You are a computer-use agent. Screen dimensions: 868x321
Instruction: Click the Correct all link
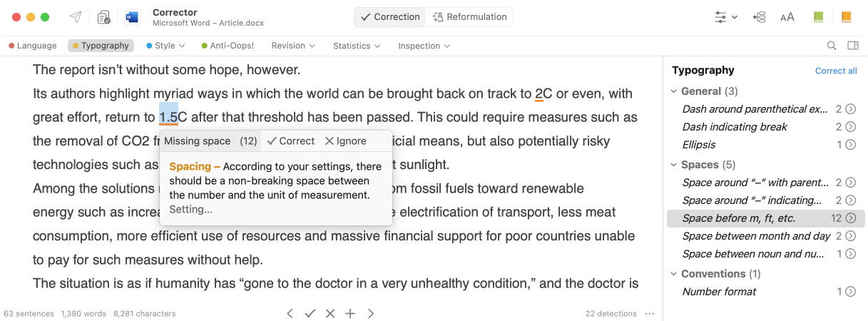[x=836, y=71]
